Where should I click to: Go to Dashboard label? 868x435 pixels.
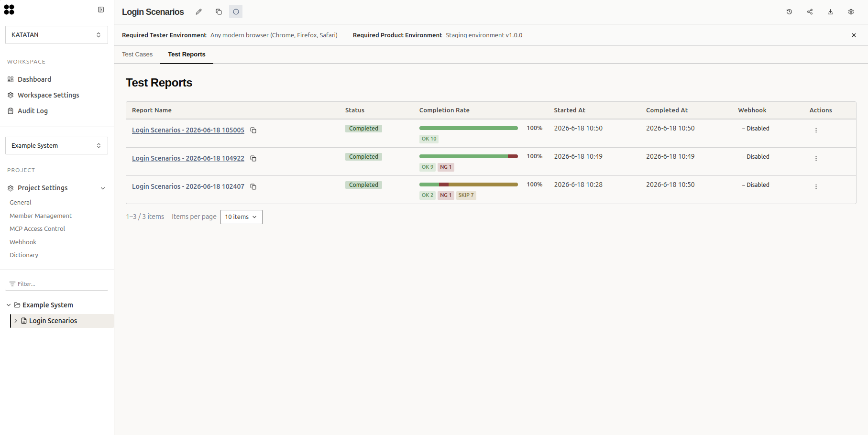tap(34, 79)
